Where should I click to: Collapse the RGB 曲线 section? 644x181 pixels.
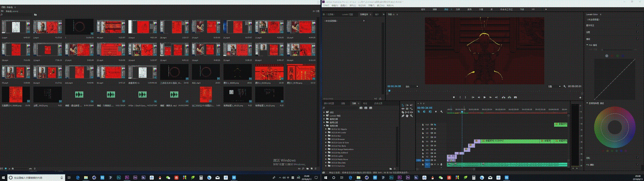587,45
